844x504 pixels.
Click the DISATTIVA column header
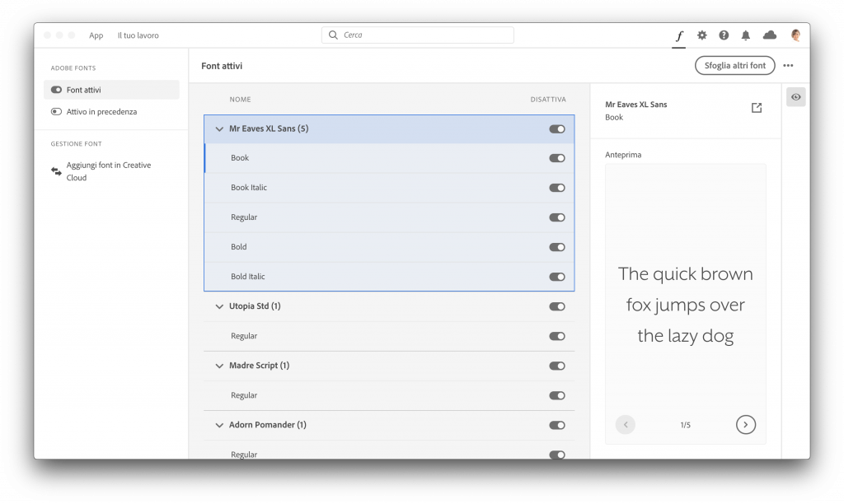point(548,100)
